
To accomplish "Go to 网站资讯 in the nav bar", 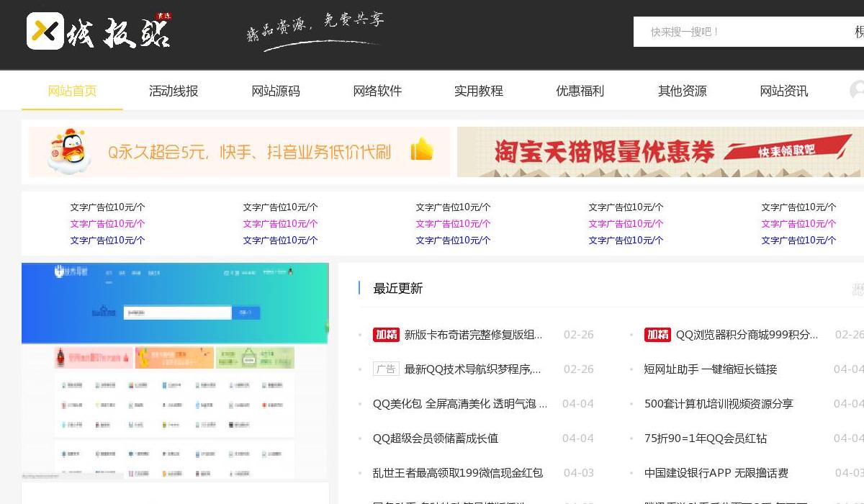I will (x=784, y=91).
